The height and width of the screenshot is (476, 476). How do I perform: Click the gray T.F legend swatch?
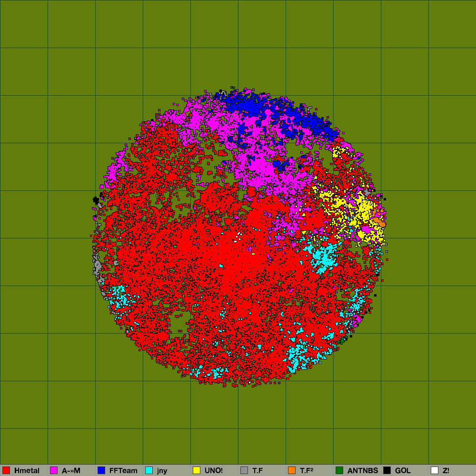[244, 470]
